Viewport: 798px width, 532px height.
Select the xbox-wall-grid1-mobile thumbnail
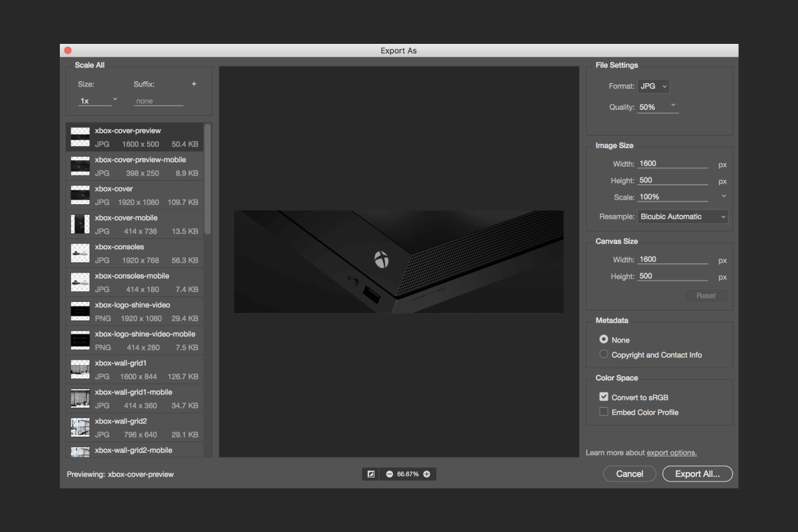(x=80, y=398)
